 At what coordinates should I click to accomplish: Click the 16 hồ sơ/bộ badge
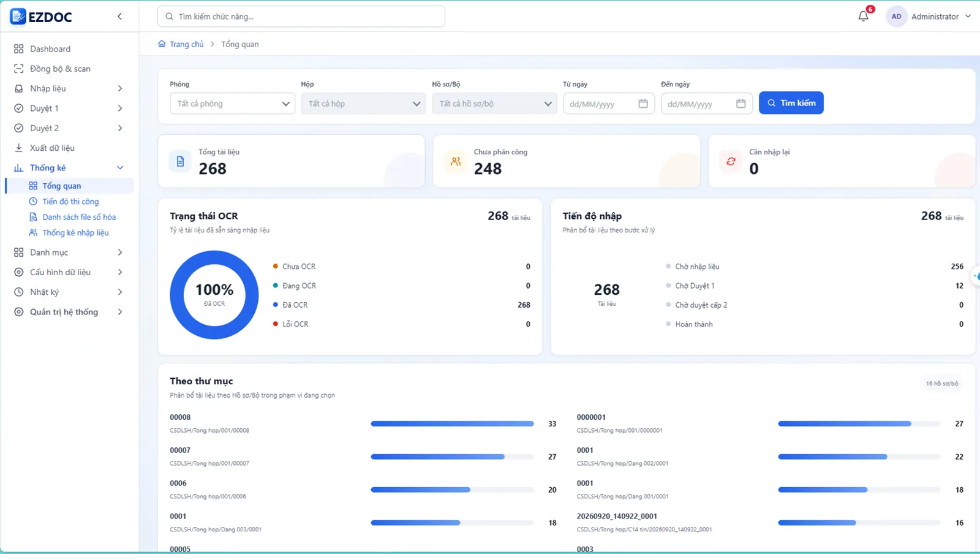click(942, 384)
